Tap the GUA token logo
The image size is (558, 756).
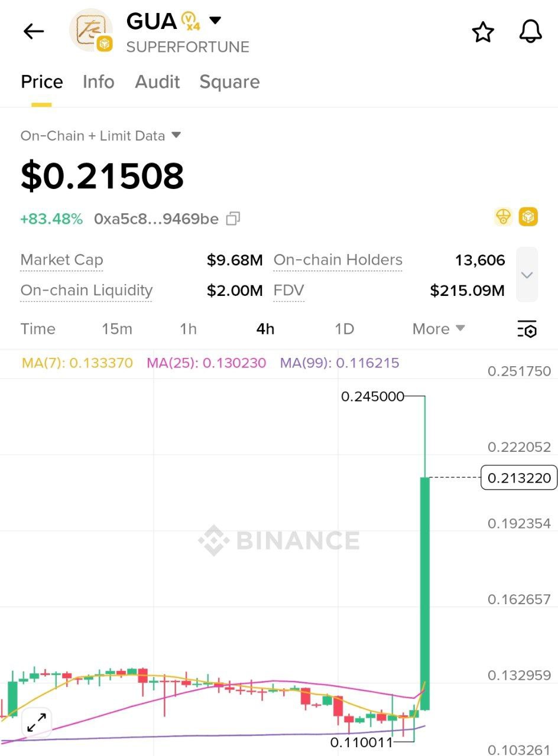tap(90, 30)
